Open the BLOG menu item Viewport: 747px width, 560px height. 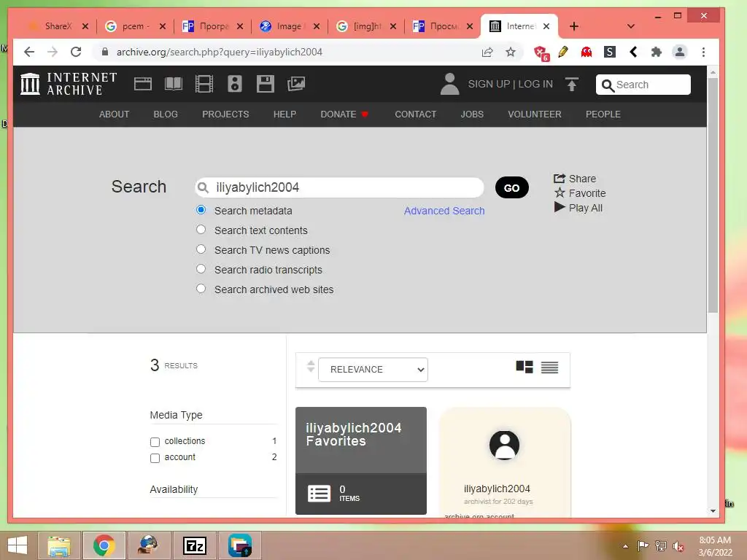point(166,114)
